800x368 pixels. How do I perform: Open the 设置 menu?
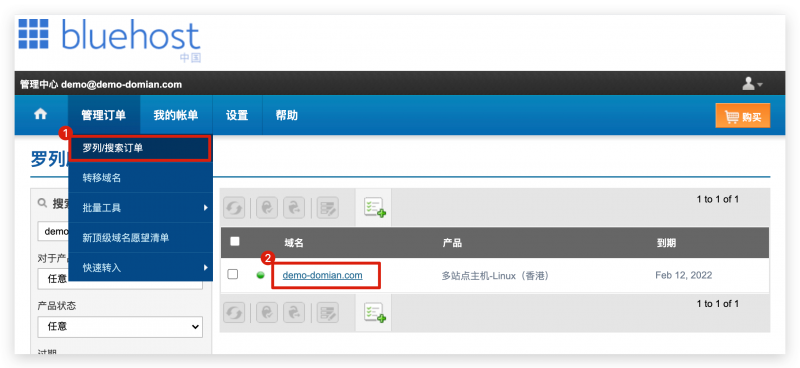237,115
